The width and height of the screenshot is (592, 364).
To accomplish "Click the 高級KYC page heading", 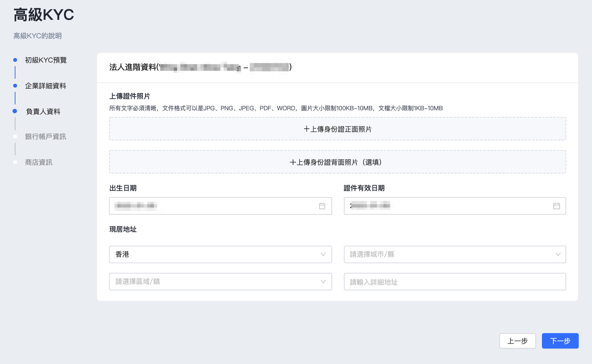I will (x=44, y=15).
